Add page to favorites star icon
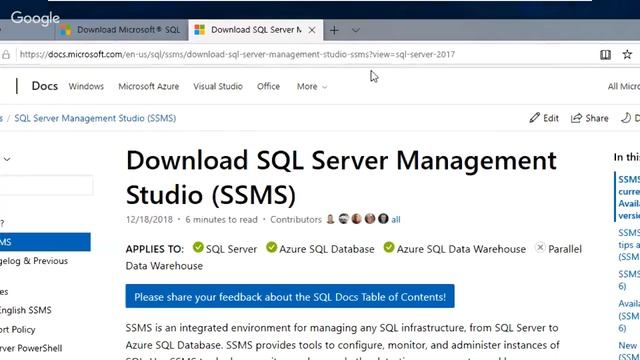The width and height of the screenshot is (640, 360). click(x=627, y=54)
